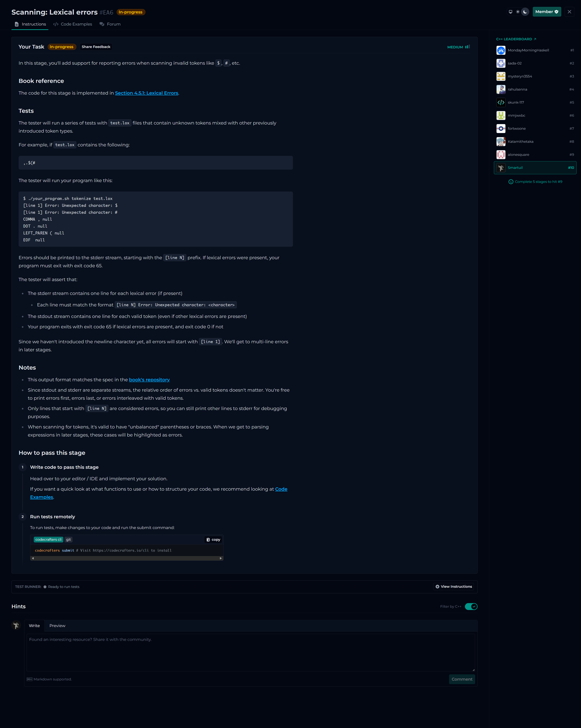The width and height of the screenshot is (581, 728).
Task: Select the git command option
Action: [68, 540]
